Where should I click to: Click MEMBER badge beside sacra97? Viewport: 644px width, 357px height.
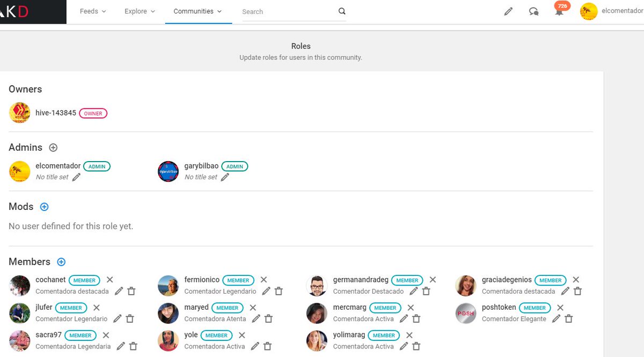80,336
